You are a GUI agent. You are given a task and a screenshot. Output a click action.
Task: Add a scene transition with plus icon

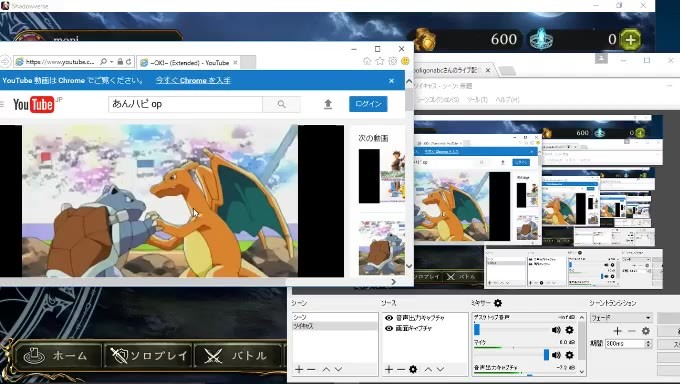click(618, 331)
